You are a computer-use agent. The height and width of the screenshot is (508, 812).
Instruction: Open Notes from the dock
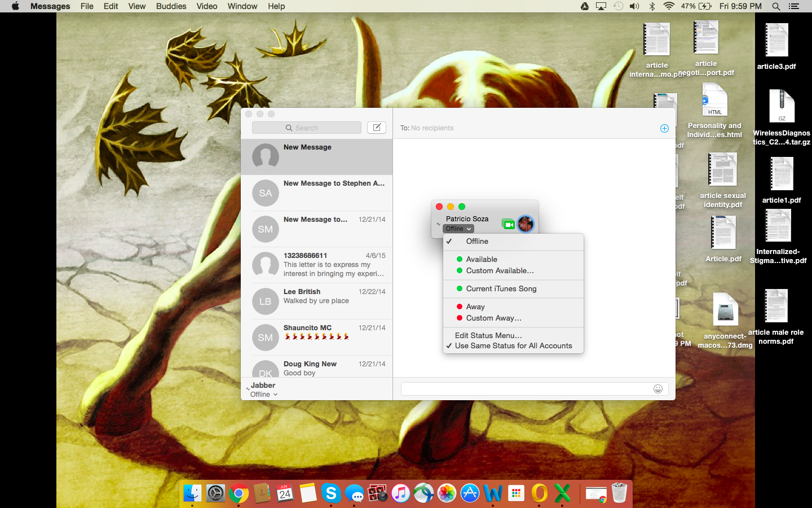tap(308, 493)
